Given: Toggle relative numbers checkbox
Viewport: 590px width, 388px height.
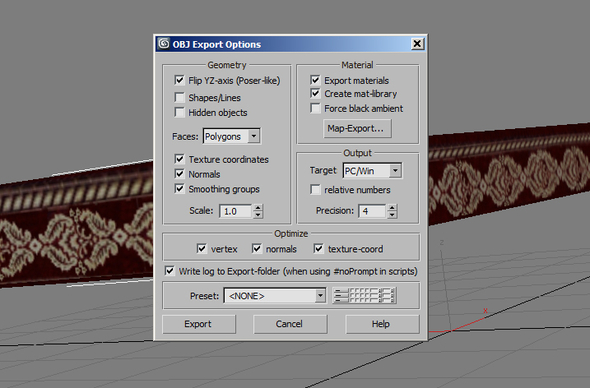Looking at the screenshot, I should click(315, 189).
